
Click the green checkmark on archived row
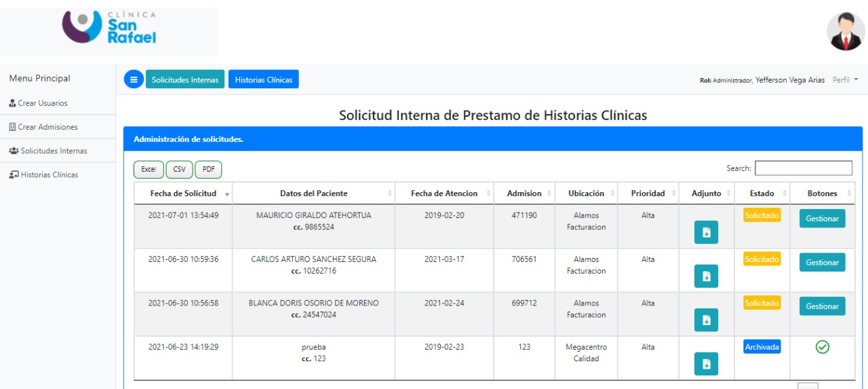coord(822,347)
